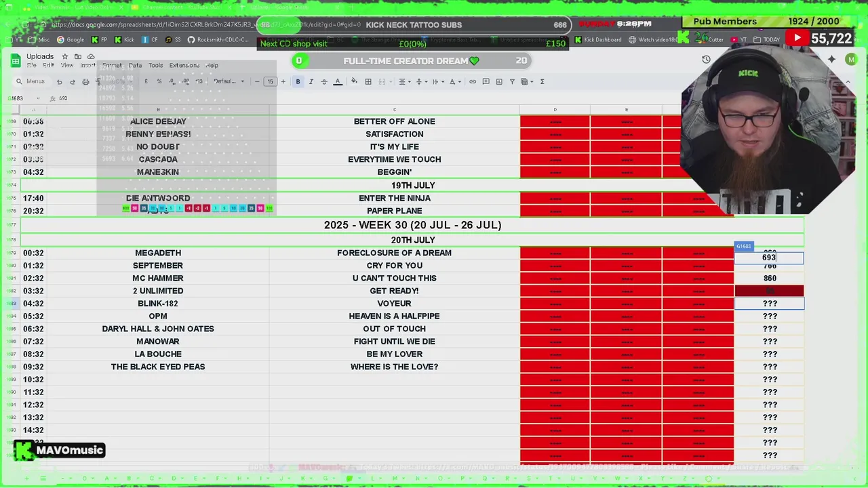868x488 pixels.
Task: Open the Google account avatar M
Action: point(851,60)
